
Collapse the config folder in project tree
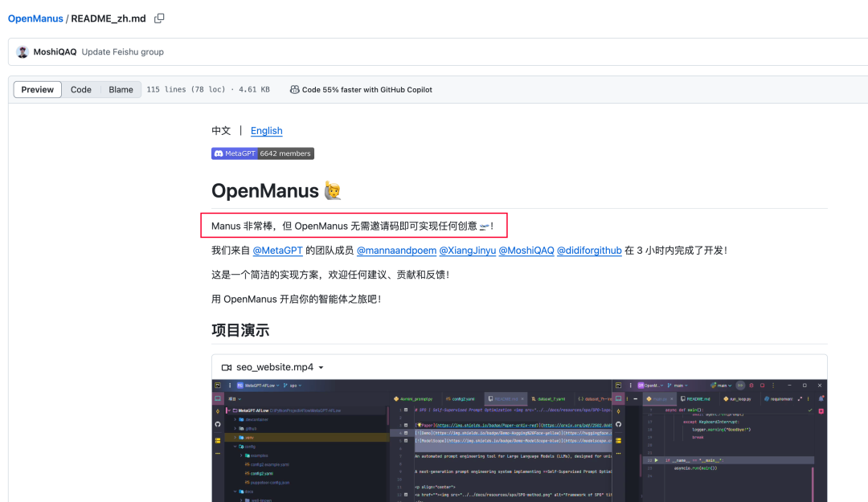click(235, 447)
